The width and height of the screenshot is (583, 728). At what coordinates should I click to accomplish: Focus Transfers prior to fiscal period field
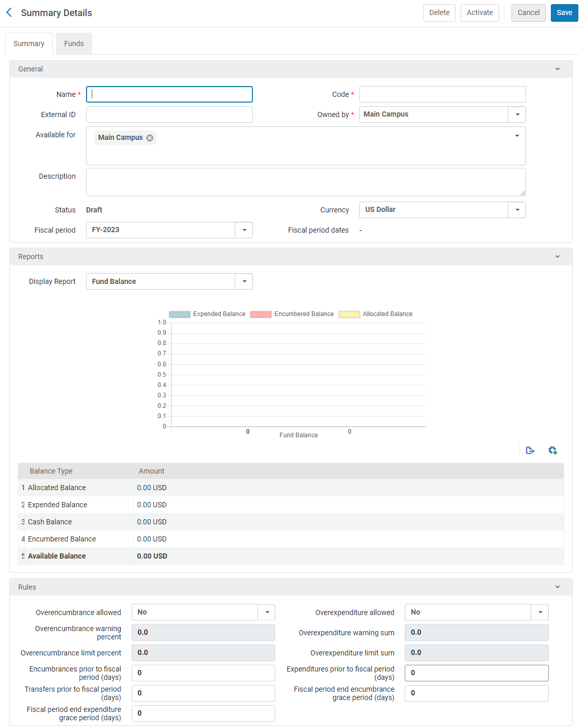pos(203,693)
